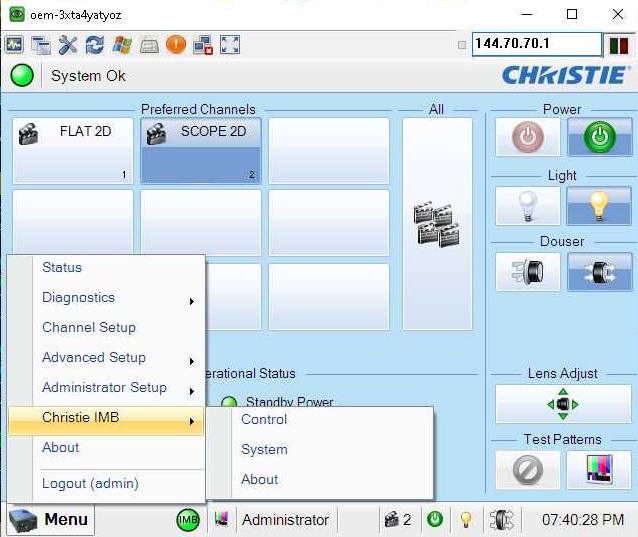
Task: Expand the Administrator Setup submenu arrow
Action: pos(192,391)
